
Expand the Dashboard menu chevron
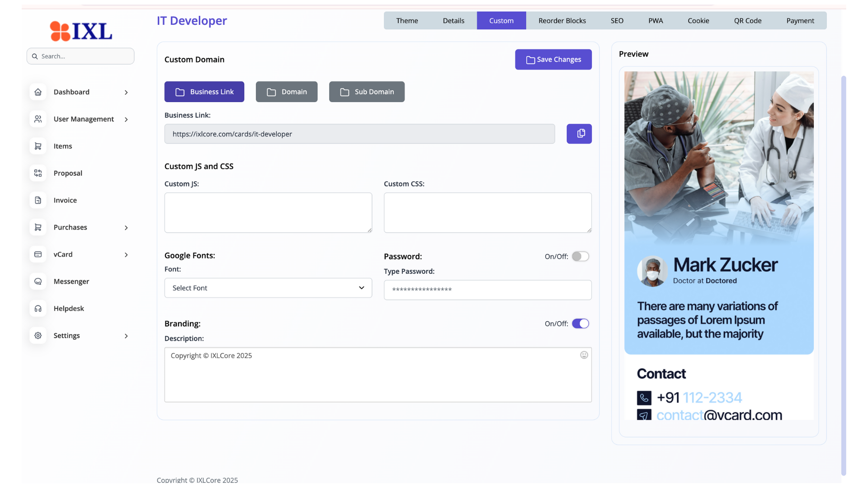tap(126, 93)
